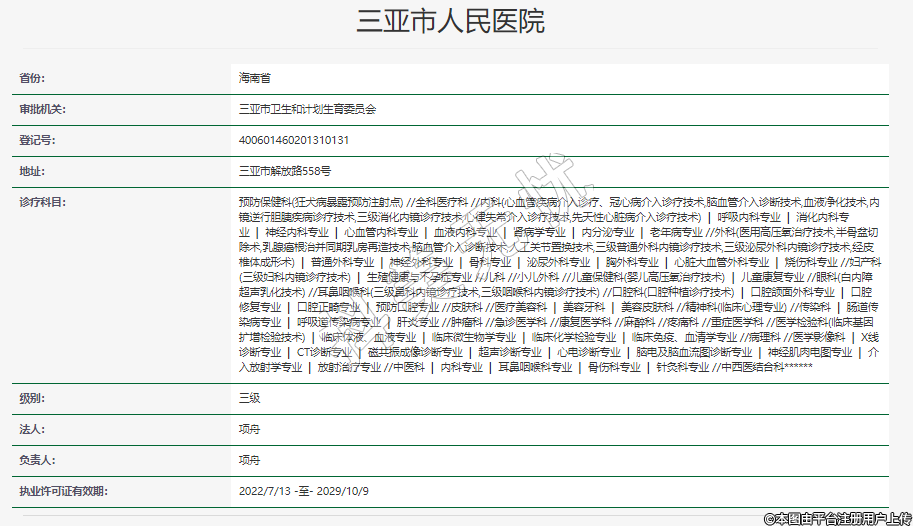Click the 诊疗科目 department list paragraph
Screen dimensions: 913x526
[x=560, y=284]
